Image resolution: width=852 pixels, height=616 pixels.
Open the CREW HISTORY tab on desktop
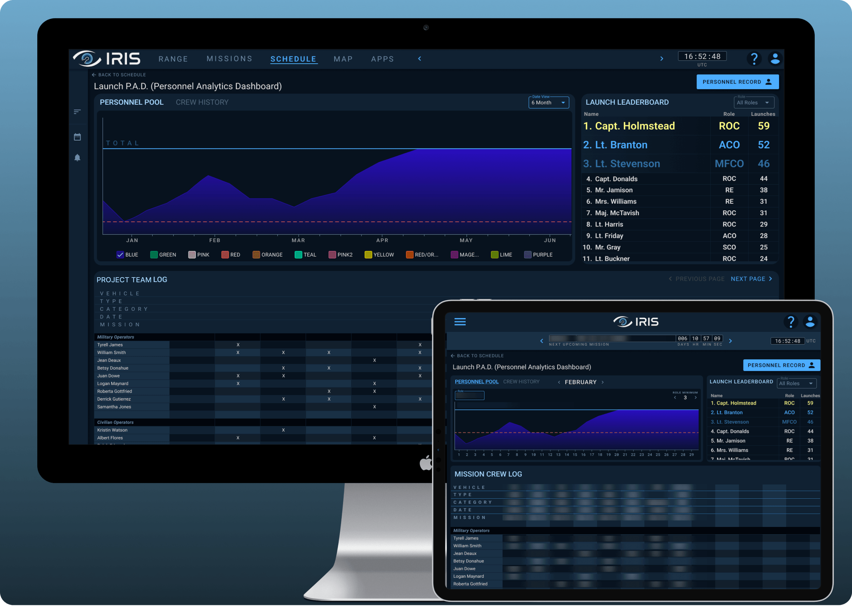coord(202,102)
